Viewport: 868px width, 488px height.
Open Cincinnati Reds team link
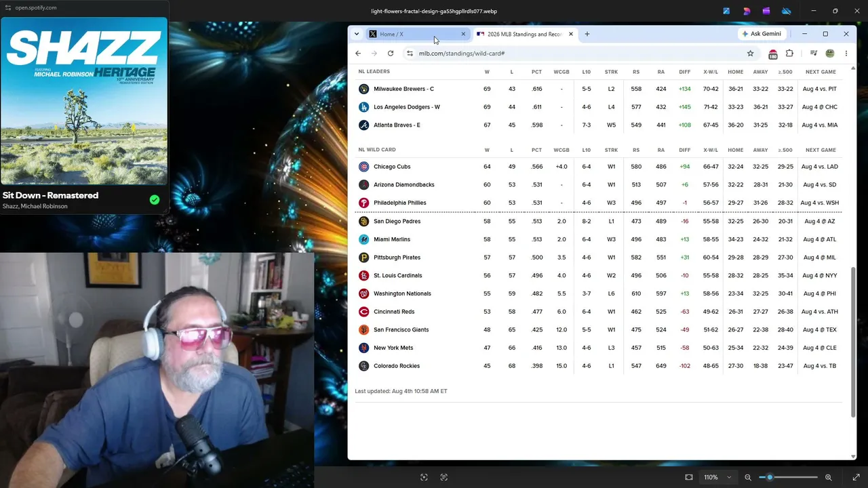click(394, 312)
